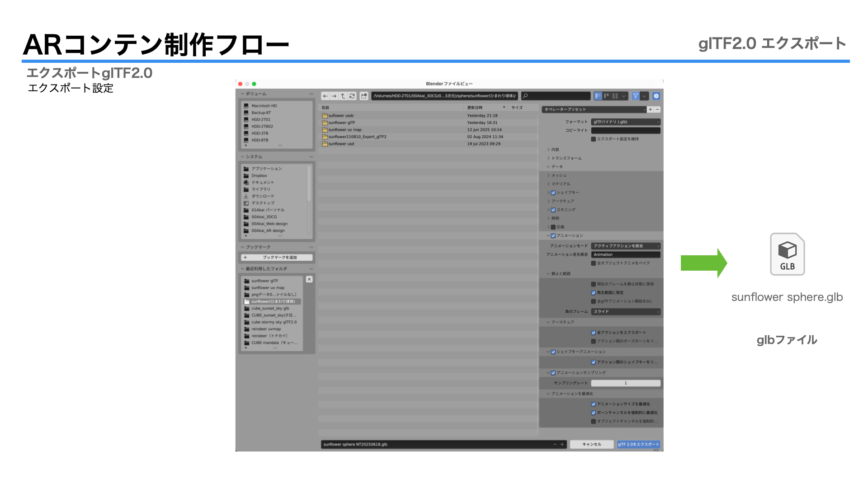Go up to parent directory
Image resolution: width=868 pixels, height=488 pixels.
click(x=343, y=96)
